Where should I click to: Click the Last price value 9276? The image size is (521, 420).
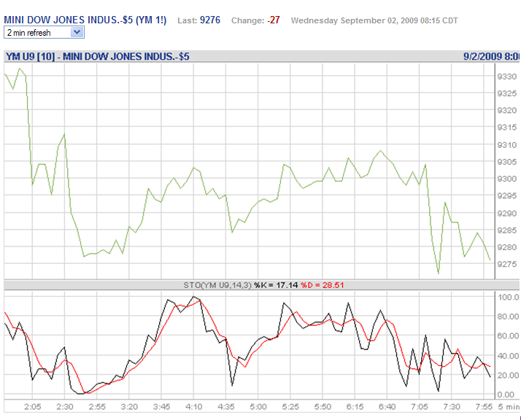[210, 20]
